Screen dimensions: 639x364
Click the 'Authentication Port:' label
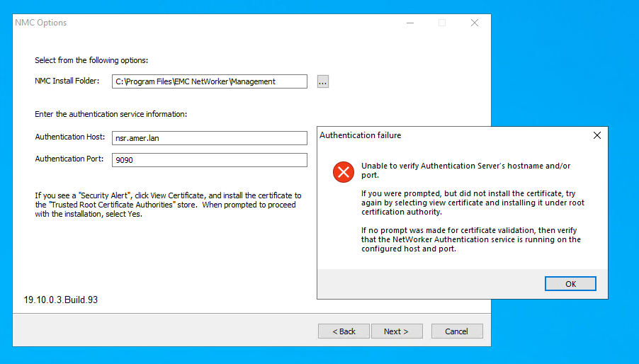(69, 159)
